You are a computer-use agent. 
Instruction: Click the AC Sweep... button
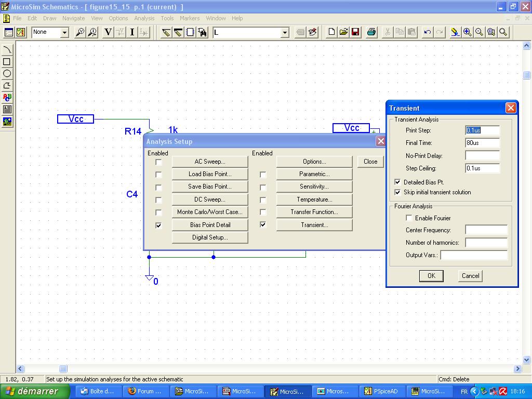[210, 162]
